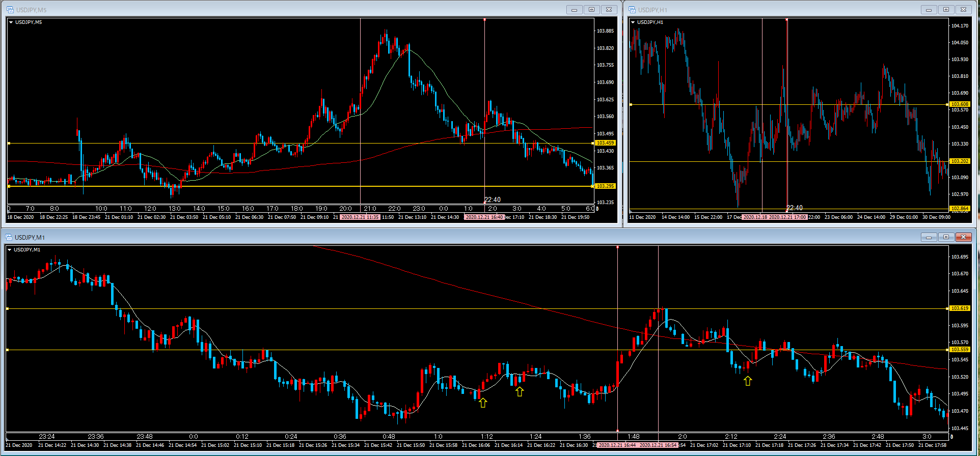Select the rightmost yellow up-arrow on M1 chart

[x=747, y=380]
